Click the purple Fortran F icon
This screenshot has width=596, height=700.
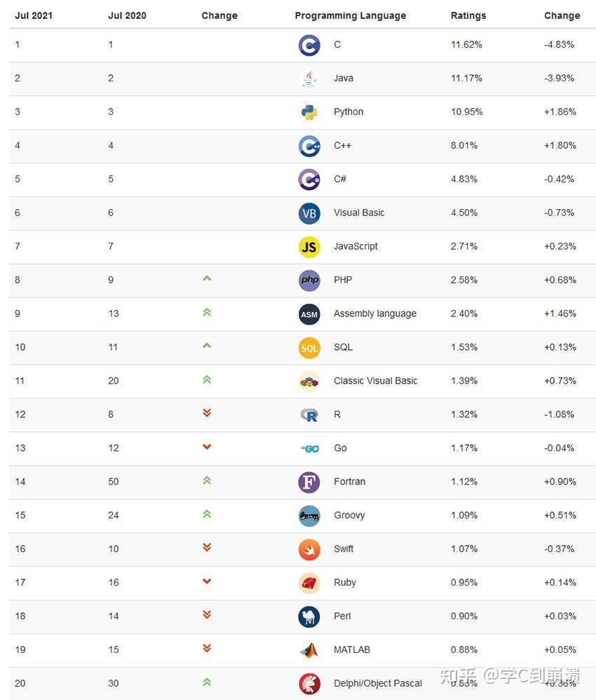(309, 482)
